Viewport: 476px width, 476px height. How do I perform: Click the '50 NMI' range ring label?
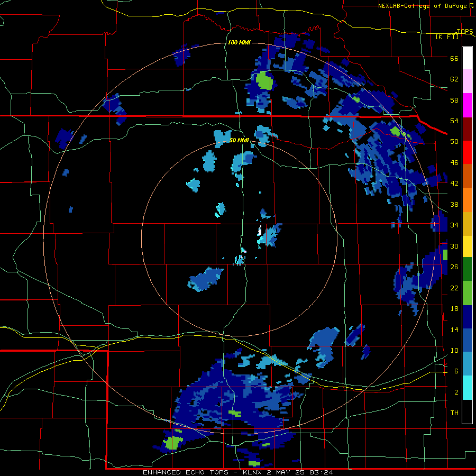(x=240, y=140)
